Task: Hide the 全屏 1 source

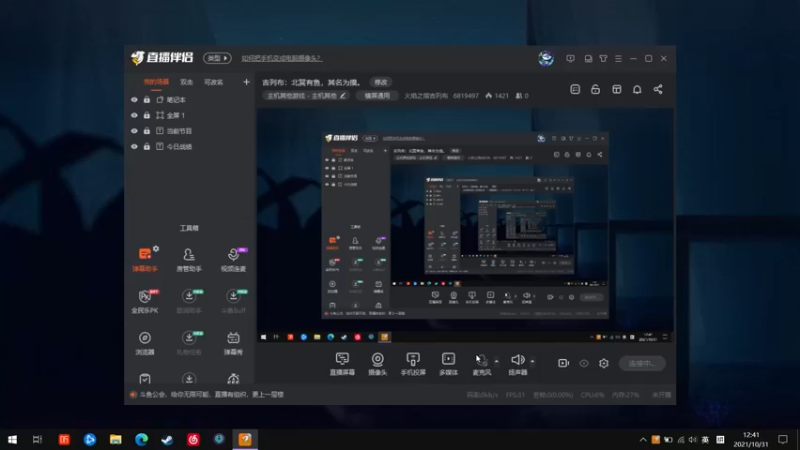Action: 134,115
